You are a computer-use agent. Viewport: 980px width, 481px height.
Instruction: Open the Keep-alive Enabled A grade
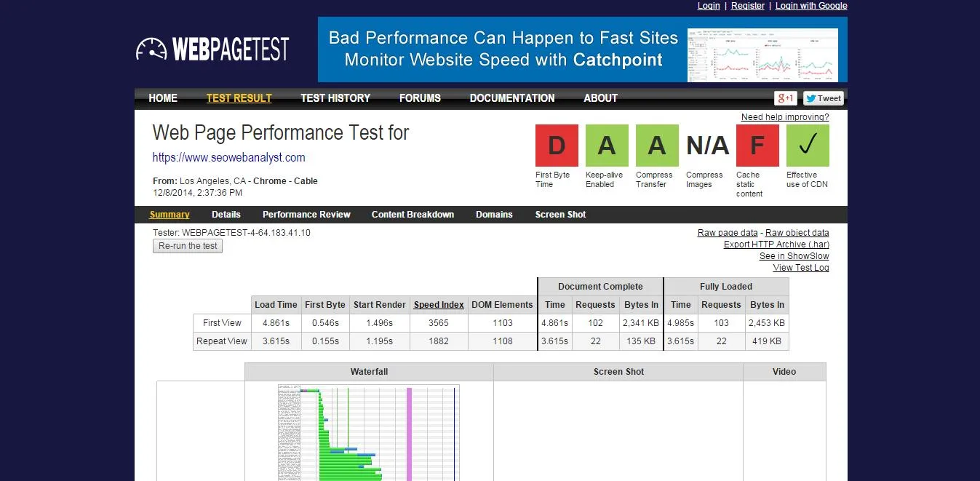tap(607, 146)
